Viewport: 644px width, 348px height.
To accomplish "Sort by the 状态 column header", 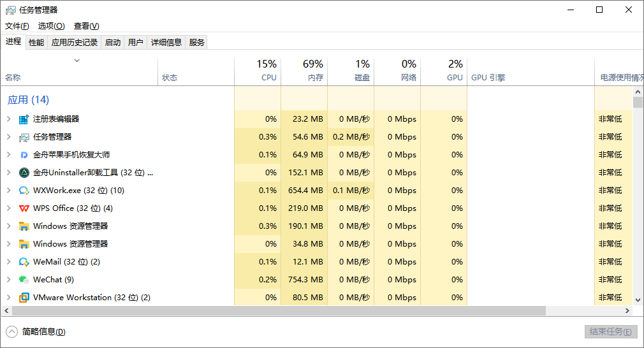I will tap(196, 72).
